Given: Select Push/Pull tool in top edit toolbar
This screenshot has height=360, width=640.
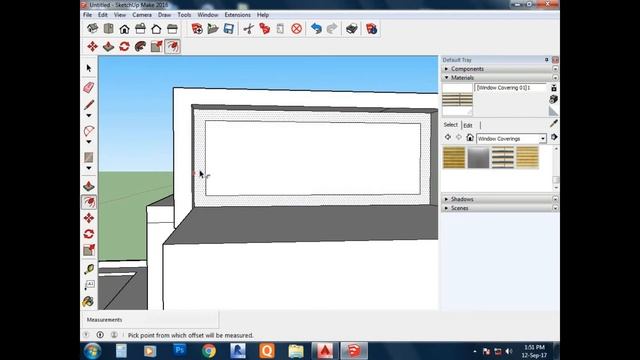Looking at the screenshot, I should coord(109,47).
